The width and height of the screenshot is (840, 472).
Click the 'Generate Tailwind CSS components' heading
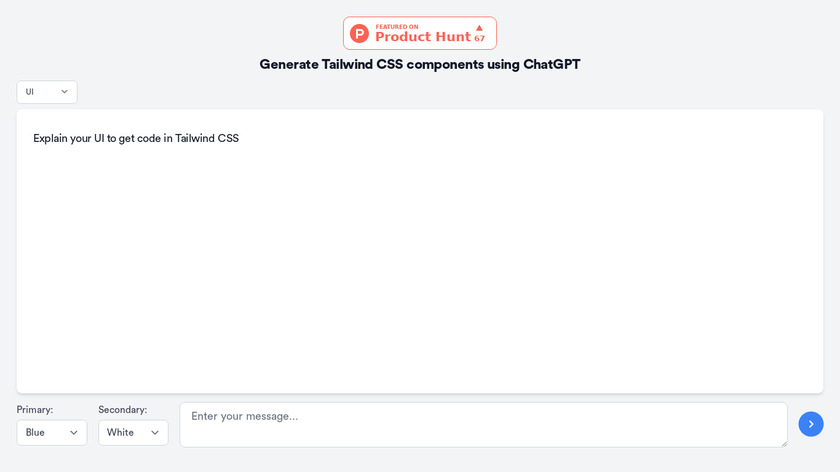(x=419, y=65)
